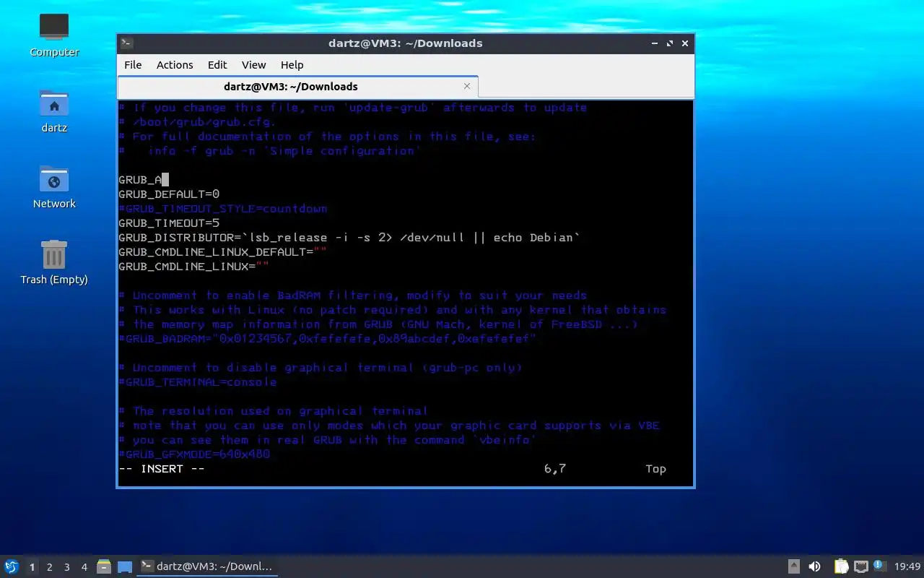Click the 'Uncomment to enable BadRAM filtering' comment
924x578 pixels.
[353, 296]
